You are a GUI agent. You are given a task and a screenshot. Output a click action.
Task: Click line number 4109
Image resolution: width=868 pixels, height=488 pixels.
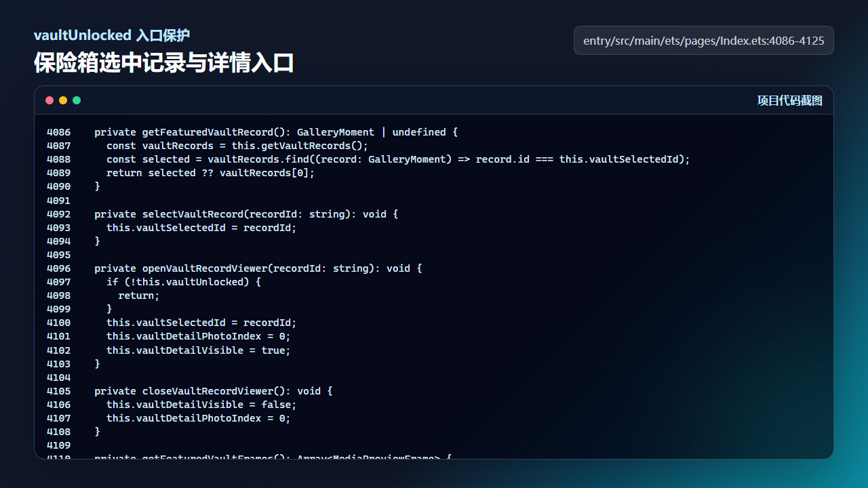coord(58,445)
